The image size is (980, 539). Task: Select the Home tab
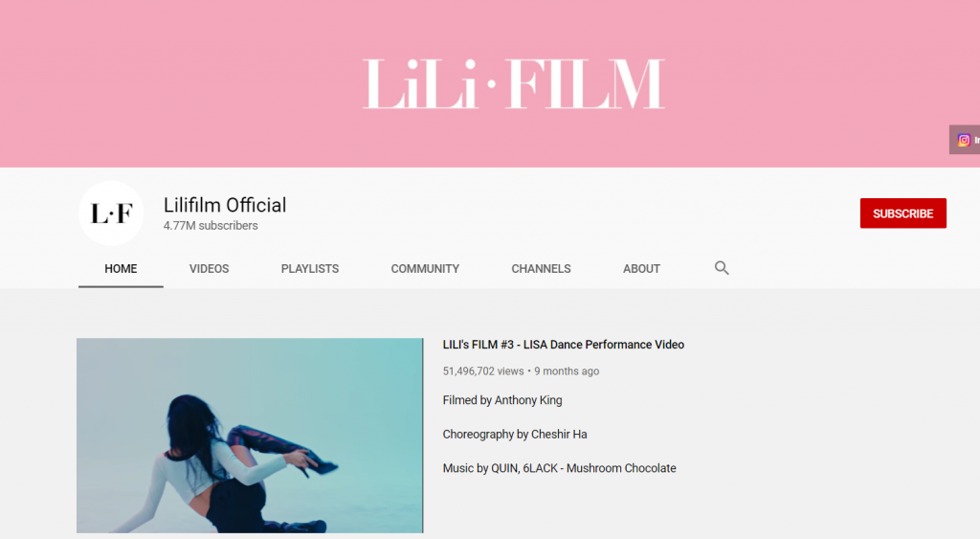click(x=121, y=269)
